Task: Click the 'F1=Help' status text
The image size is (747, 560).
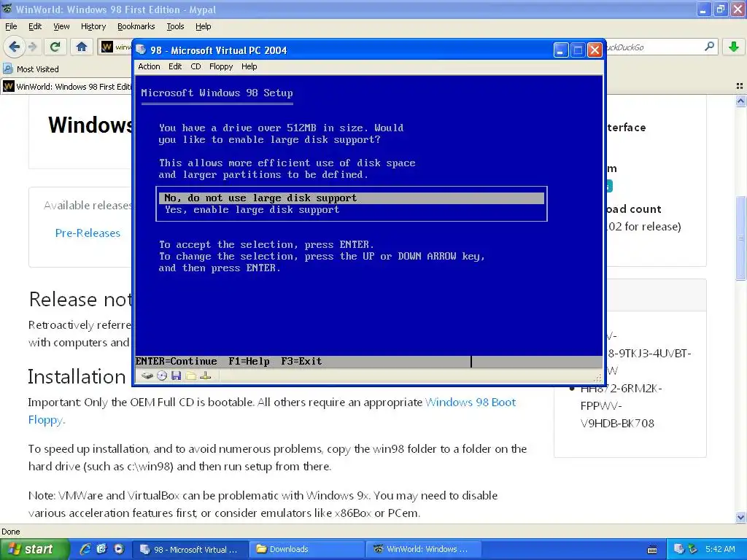Action: coord(249,362)
